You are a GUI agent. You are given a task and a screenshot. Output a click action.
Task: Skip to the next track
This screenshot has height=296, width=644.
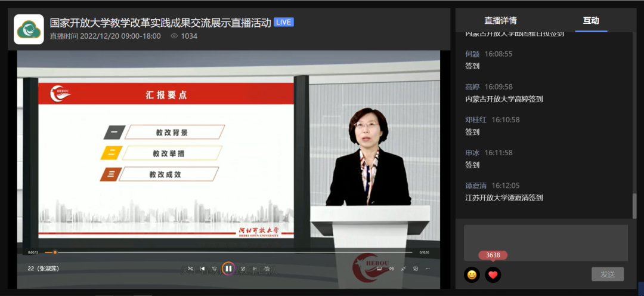(255, 269)
